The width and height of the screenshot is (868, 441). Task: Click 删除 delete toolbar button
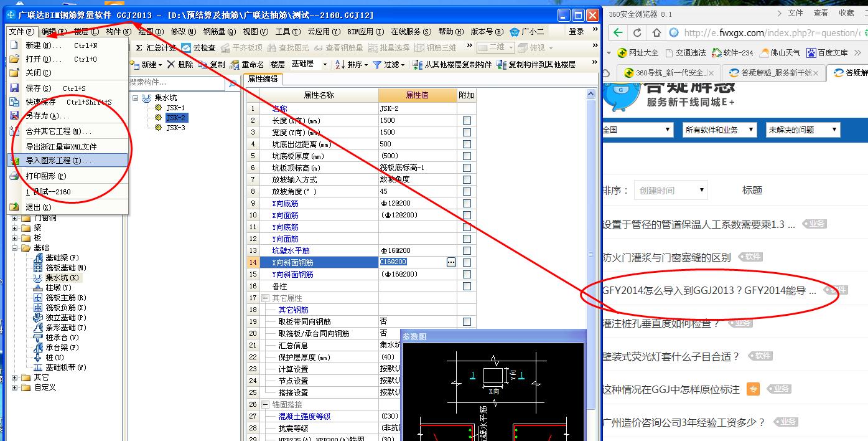[180, 64]
